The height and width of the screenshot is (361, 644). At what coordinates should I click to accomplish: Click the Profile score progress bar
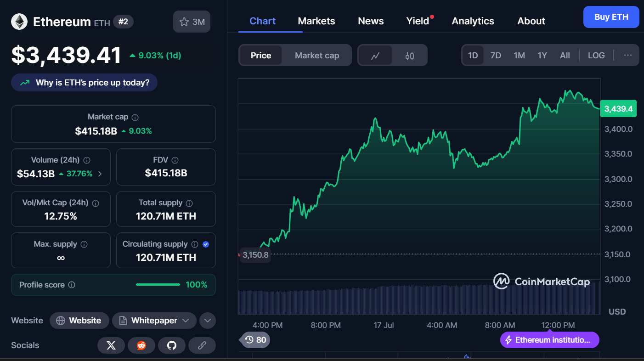158,285
